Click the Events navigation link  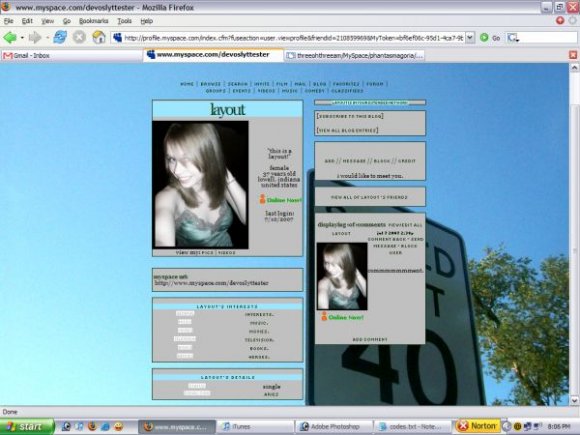(x=242, y=91)
